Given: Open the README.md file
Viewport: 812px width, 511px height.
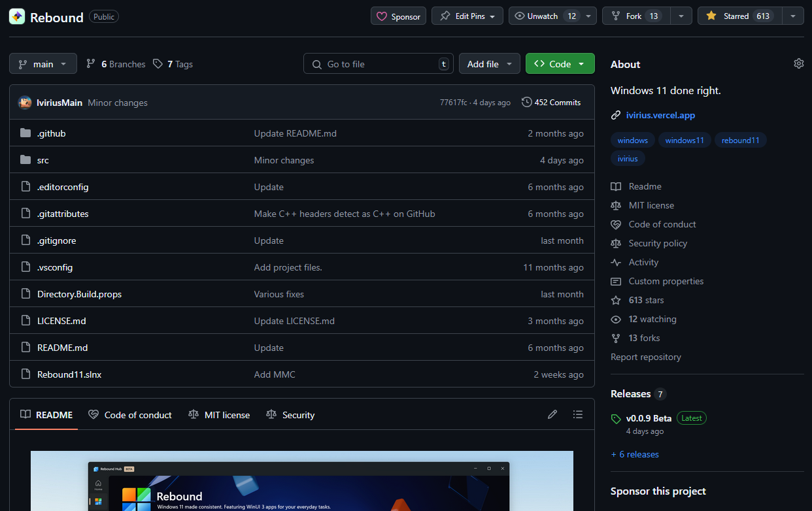Looking at the screenshot, I should 62,348.
